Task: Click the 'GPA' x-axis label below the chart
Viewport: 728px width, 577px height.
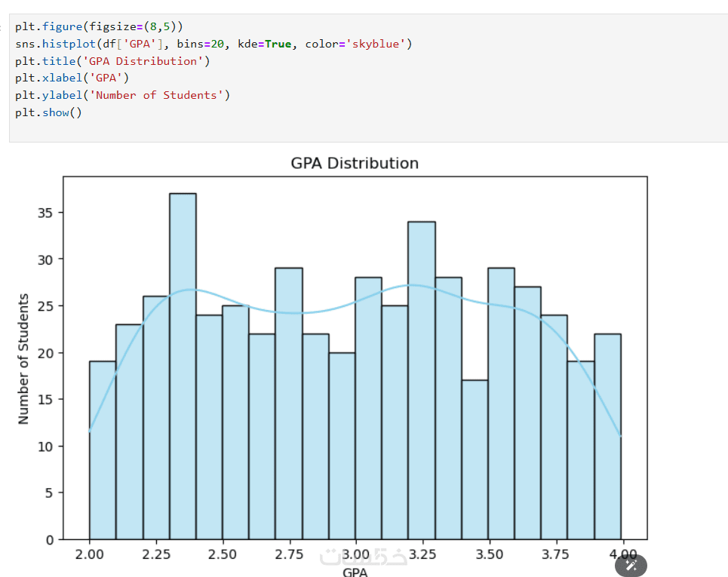Action: click(355, 572)
